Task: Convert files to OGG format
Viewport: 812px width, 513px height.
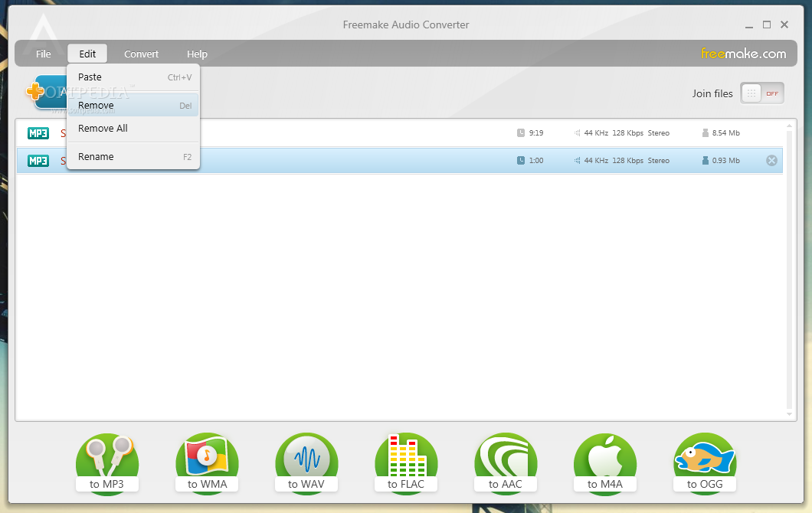Action: click(x=704, y=464)
